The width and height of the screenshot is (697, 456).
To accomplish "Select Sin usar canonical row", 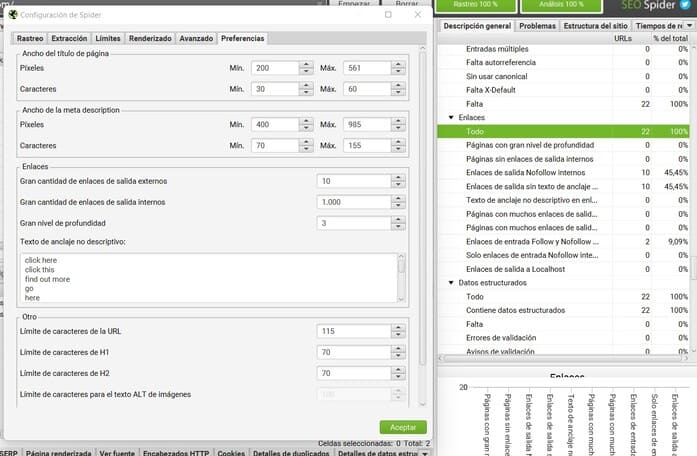I will 563,76.
